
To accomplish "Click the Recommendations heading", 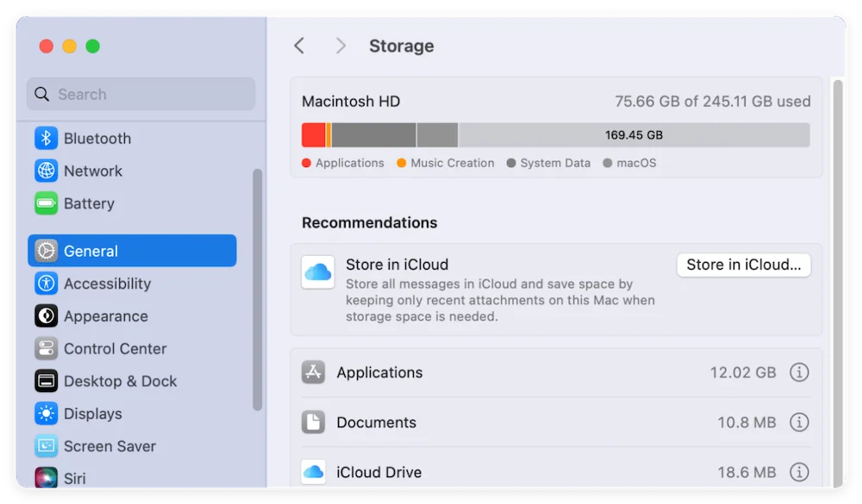I will pyautogui.click(x=370, y=222).
